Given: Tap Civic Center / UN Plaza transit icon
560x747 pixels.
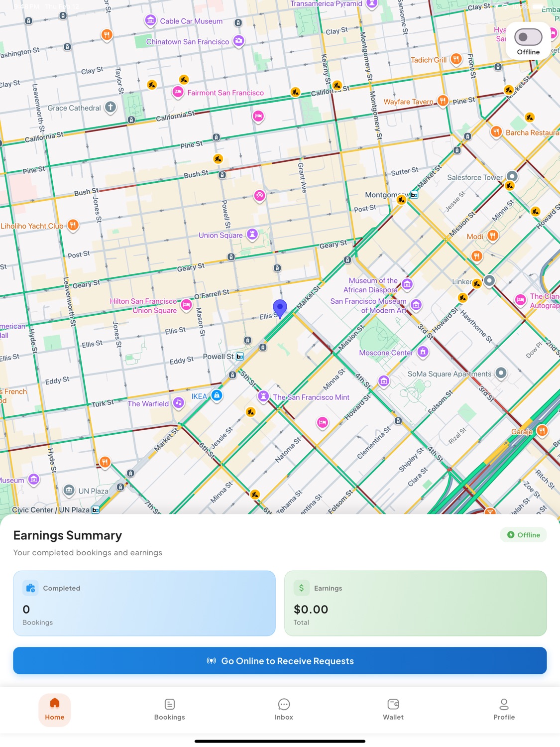Looking at the screenshot, I should point(96,509).
